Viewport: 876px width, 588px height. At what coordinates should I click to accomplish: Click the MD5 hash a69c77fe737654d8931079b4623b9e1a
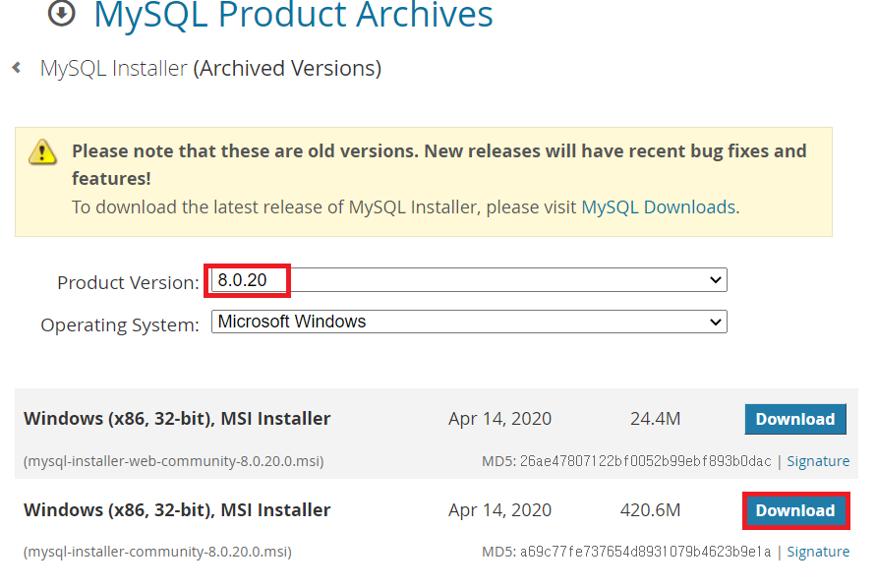(x=645, y=552)
